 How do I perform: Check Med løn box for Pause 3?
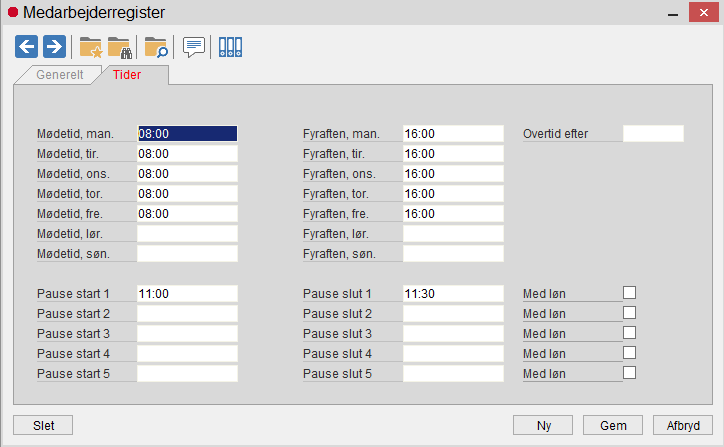click(629, 333)
